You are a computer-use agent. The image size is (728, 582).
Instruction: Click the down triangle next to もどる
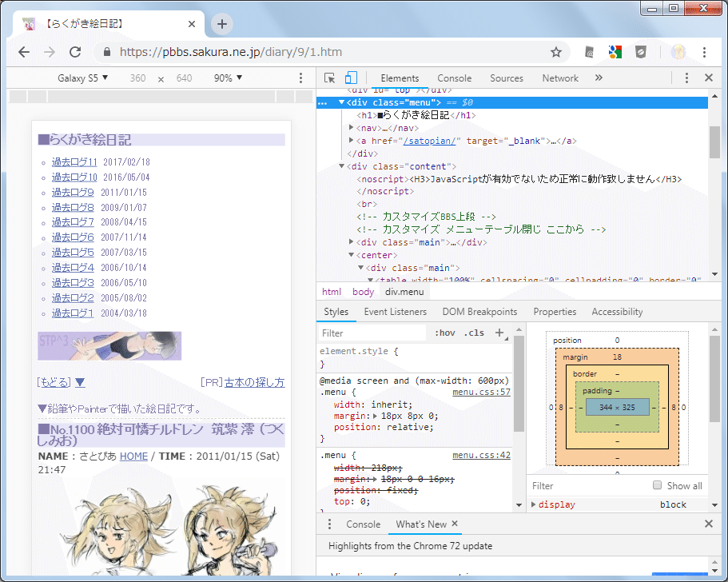pos(80,382)
